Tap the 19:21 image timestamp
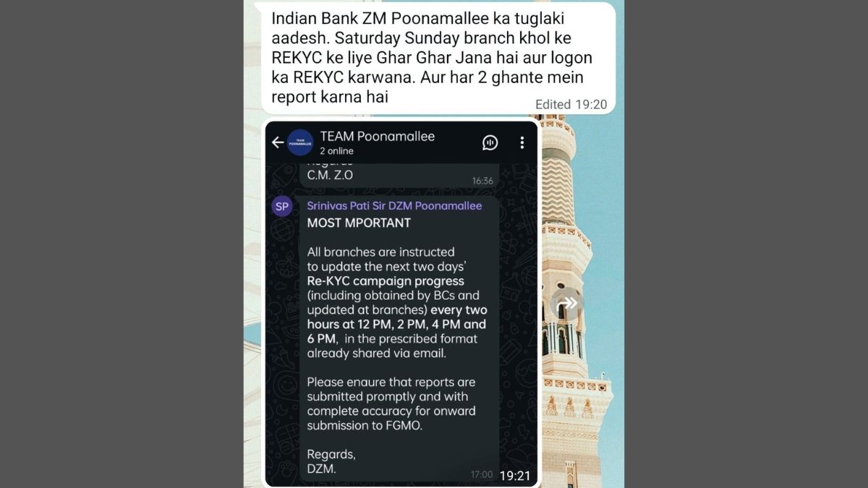Screen dimensions: 868x488 (x=515, y=476)
